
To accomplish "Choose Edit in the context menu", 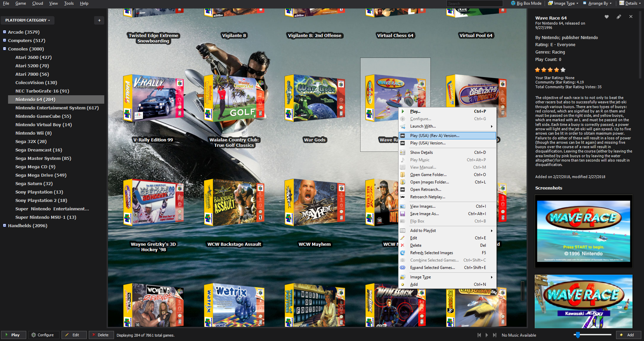I will point(447,238).
